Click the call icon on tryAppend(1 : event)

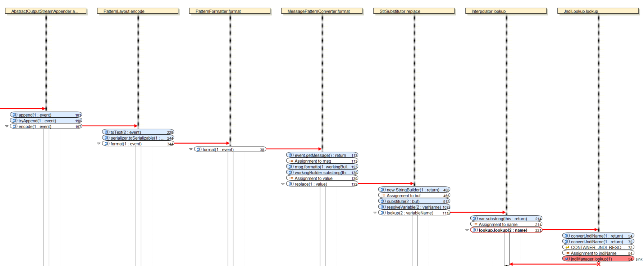pyautogui.click(x=15, y=121)
